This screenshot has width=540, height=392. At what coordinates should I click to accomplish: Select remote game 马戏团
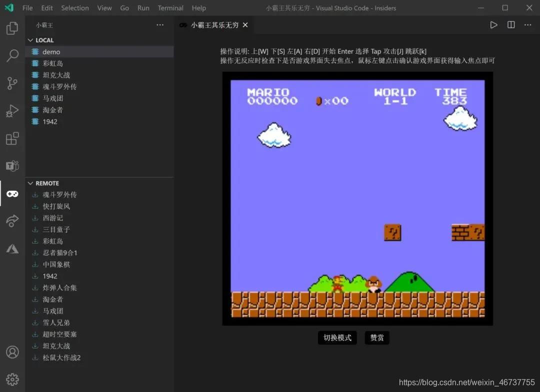(99, 311)
